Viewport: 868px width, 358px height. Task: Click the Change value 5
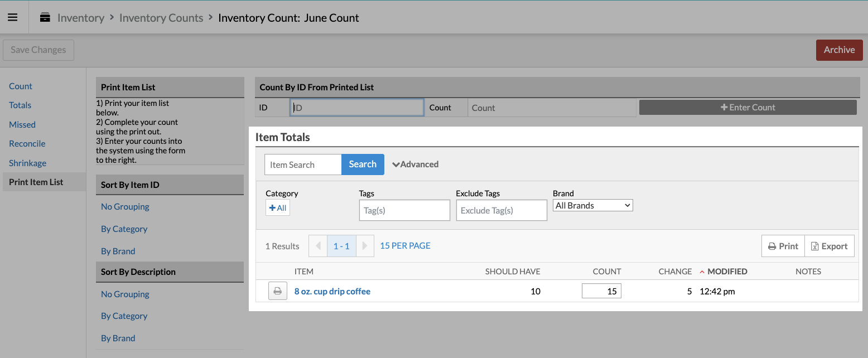click(x=689, y=291)
